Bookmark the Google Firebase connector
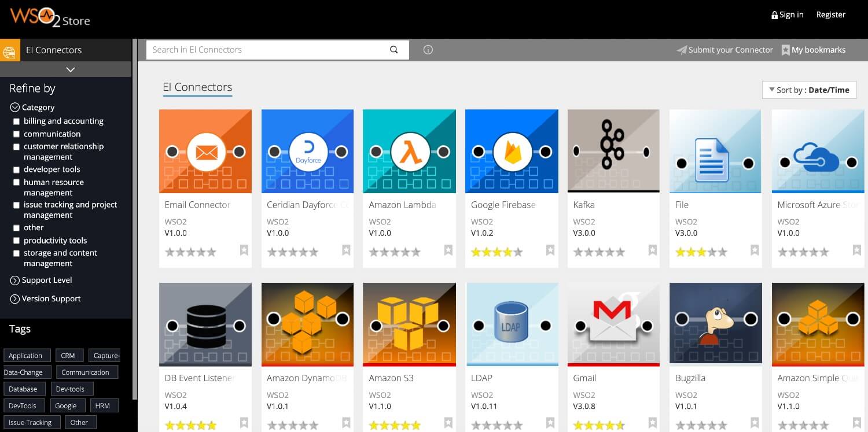868x432 pixels. pyautogui.click(x=550, y=250)
